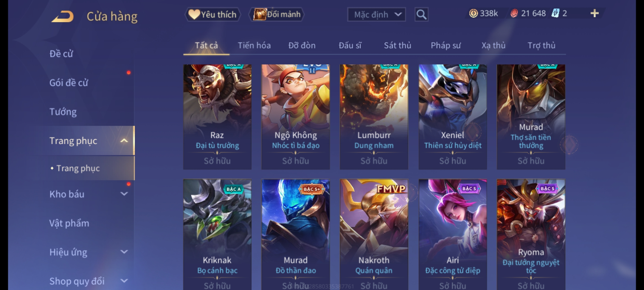Select the Pháp sư tab
This screenshot has height=290, width=644.
click(446, 45)
